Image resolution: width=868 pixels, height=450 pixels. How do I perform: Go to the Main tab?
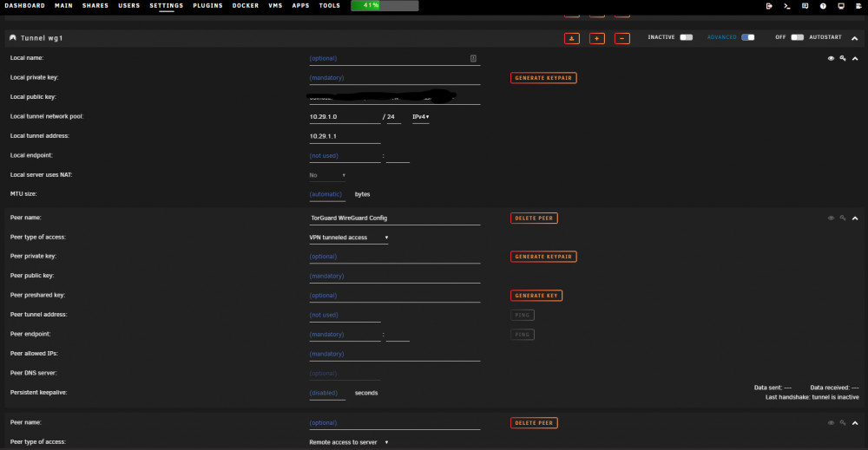click(x=63, y=5)
